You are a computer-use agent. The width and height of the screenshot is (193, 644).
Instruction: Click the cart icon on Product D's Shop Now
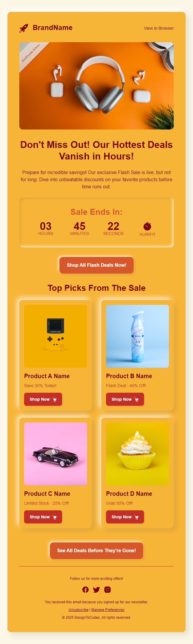(x=137, y=517)
